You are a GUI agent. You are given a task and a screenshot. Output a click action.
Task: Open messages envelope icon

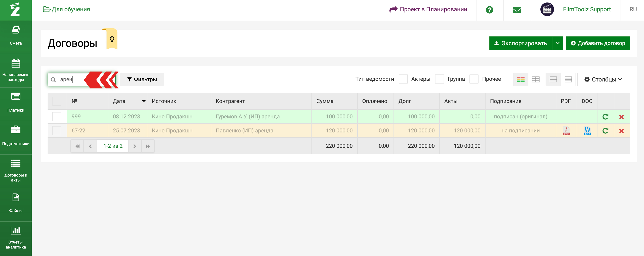[517, 10]
